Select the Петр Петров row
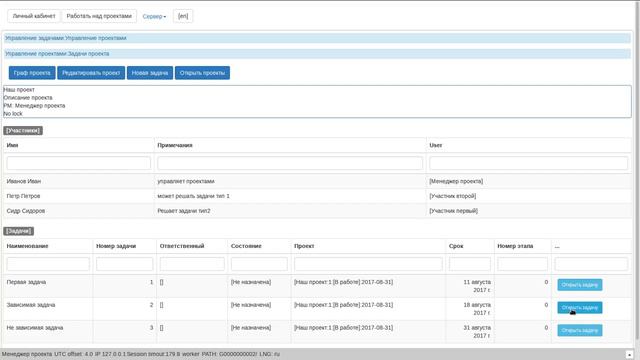The image size is (640, 360). pyautogui.click(x=317, y=196)
